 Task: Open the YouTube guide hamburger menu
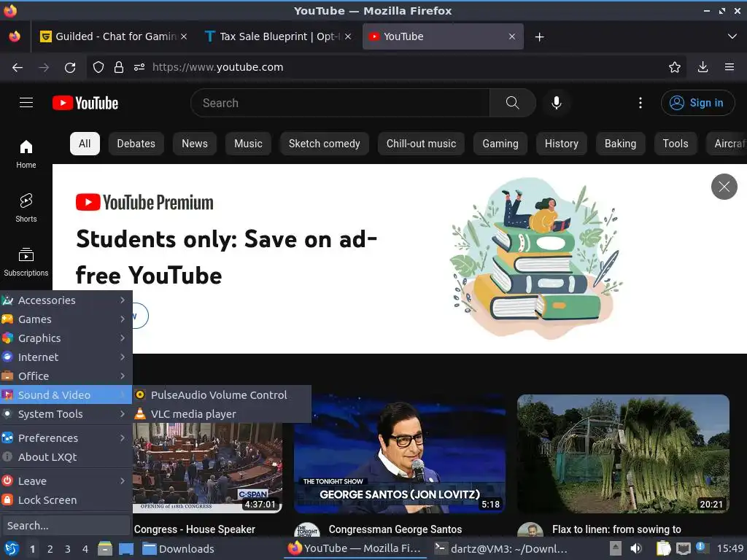[x=26, y=103]
